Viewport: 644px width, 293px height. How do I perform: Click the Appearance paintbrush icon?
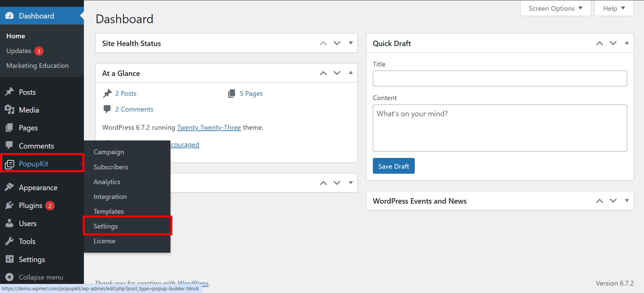pyautogui.click(x=9, y=187)
